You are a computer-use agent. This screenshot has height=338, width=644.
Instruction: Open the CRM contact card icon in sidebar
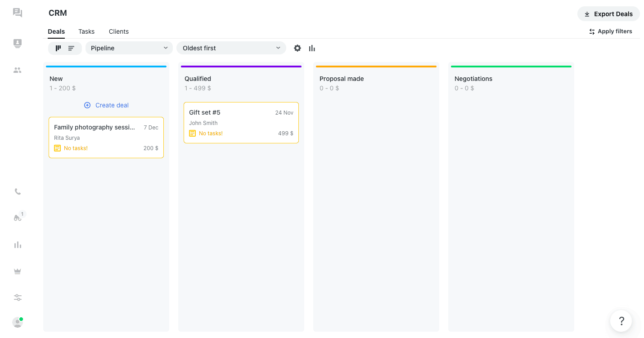[x=18, y=43]
